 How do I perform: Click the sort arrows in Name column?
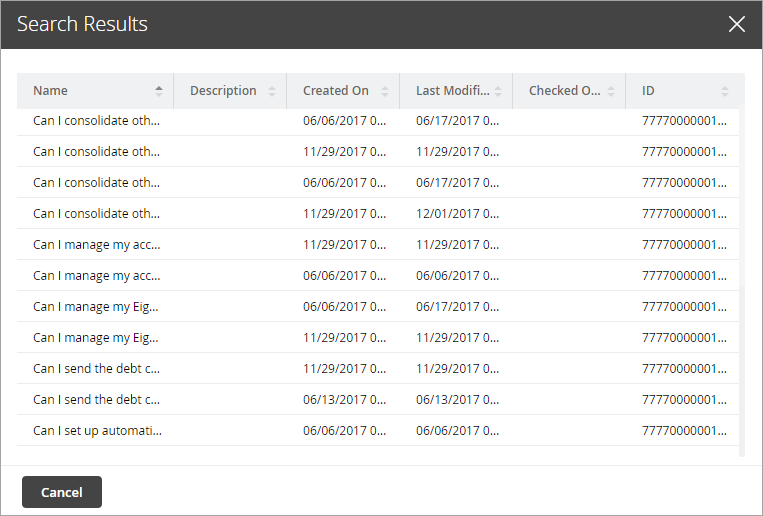[x=159, y=91]
